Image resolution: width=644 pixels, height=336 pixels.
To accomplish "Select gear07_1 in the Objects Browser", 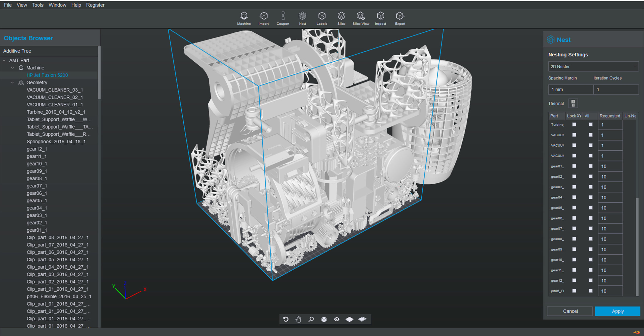I will click(37, 186).
